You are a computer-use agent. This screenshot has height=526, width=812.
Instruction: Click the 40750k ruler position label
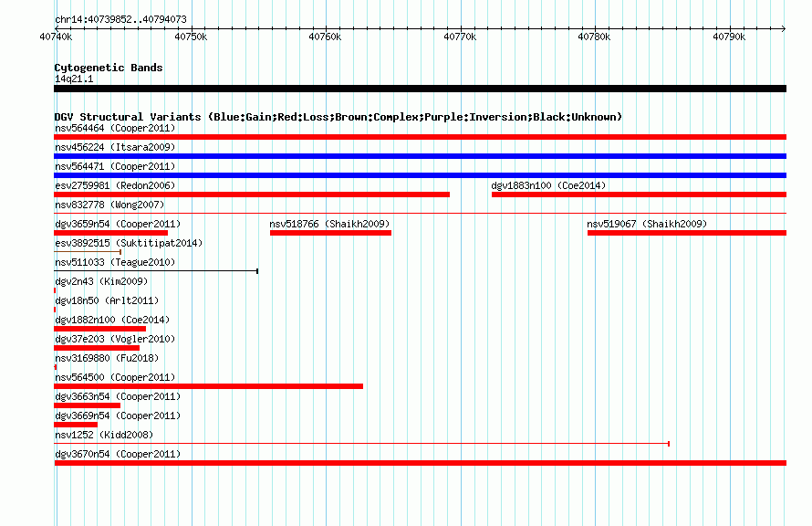tap(191, 37)
